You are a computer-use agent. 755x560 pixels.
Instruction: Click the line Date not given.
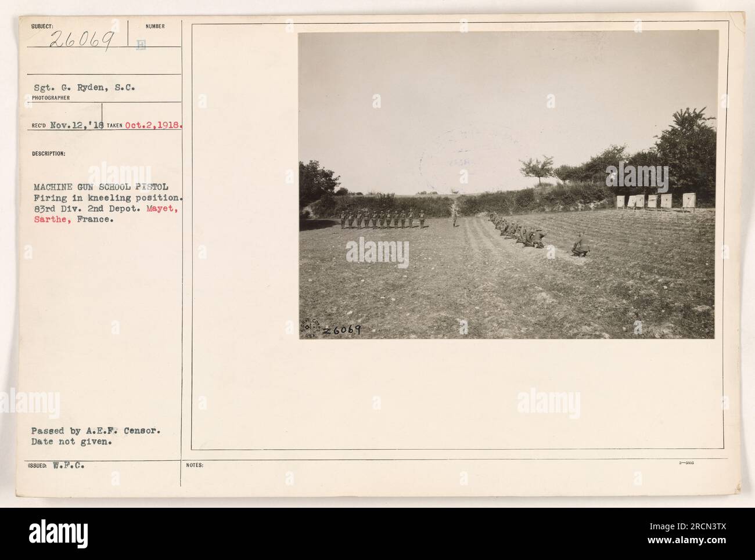tap(71, 441)
